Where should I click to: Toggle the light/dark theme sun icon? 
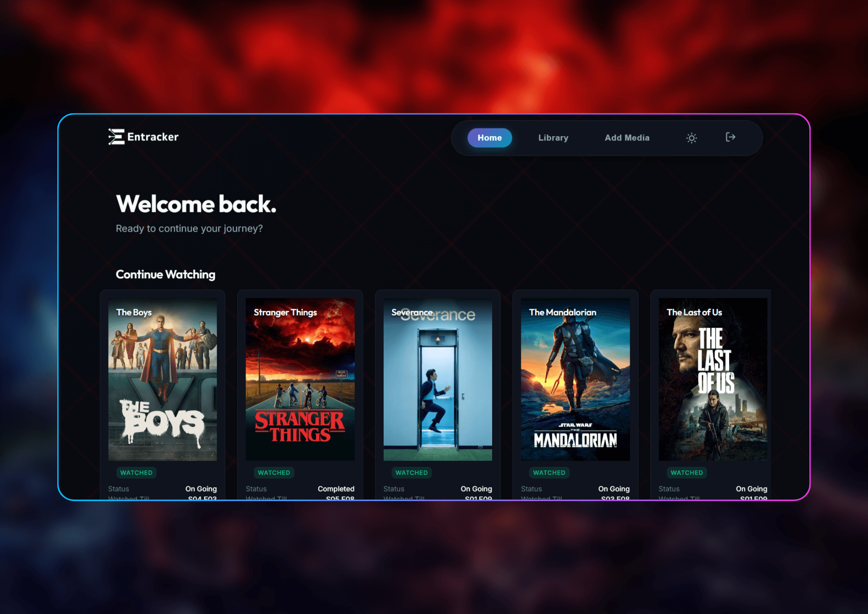tap(691, 138)
